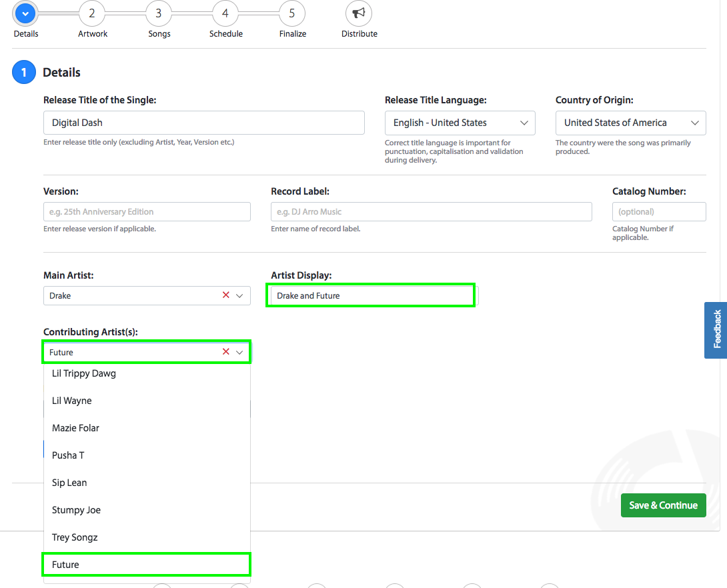
Task: Choose Mazie Folar as contributing artist
Action: tap(147, 428)
